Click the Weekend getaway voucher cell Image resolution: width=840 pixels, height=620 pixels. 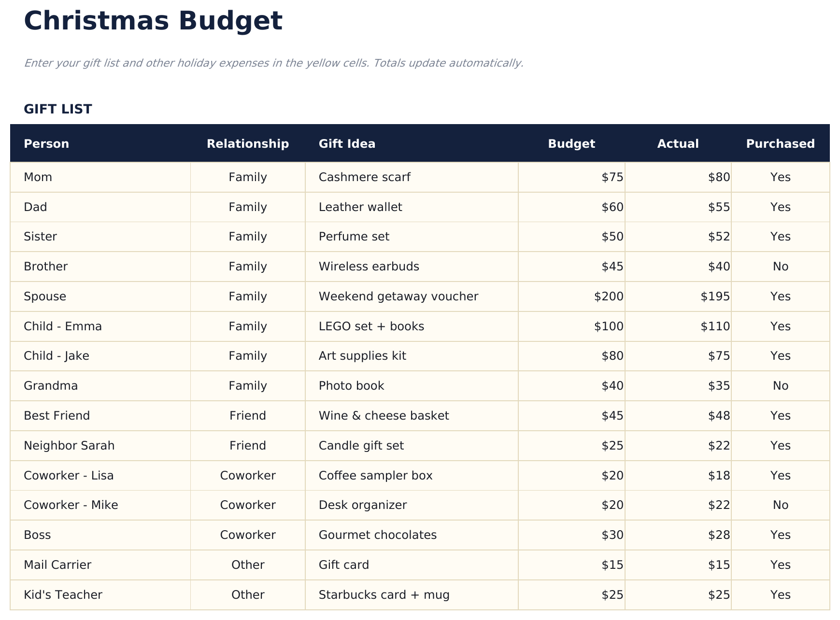pos(399,296)
